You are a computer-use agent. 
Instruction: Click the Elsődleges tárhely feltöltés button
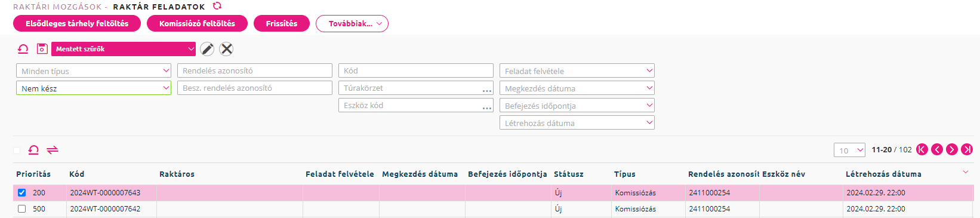coord(77,23)
